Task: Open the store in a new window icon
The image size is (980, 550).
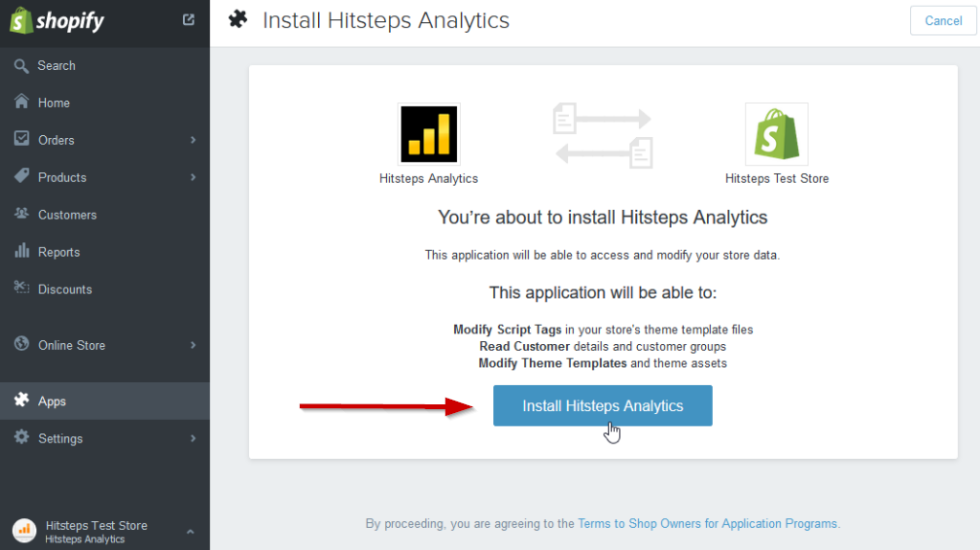Action: (x=188, y=20)
